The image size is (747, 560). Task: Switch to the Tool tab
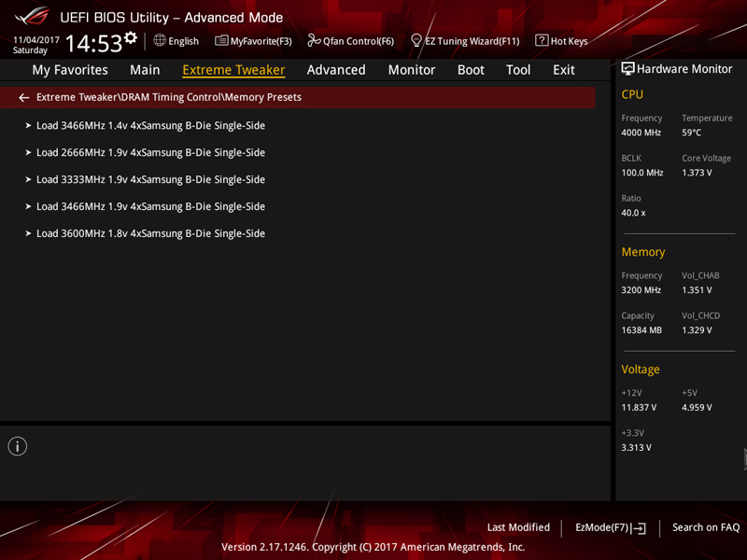point(518,70)
